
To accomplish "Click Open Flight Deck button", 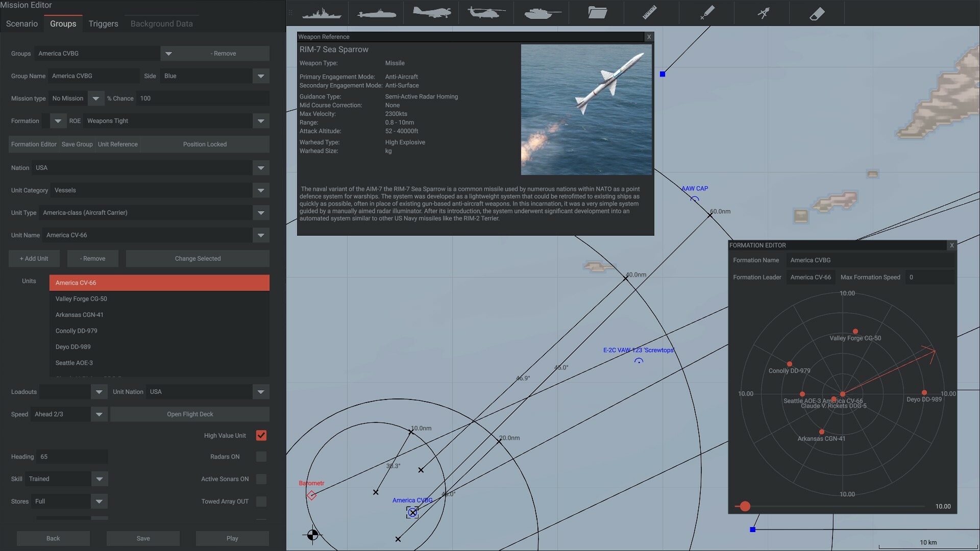I will coord(189,414).
